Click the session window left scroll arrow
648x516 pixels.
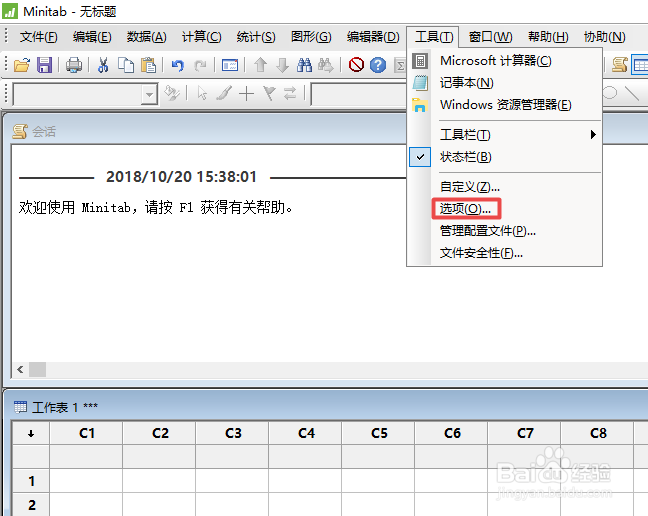[x=20, y=369]
